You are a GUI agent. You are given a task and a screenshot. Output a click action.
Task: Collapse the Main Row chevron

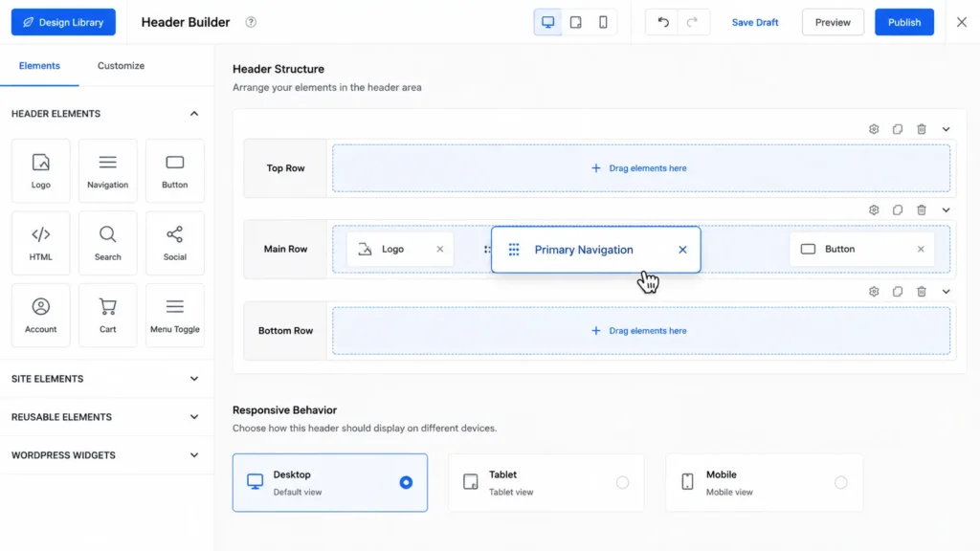tap(946, 209)
